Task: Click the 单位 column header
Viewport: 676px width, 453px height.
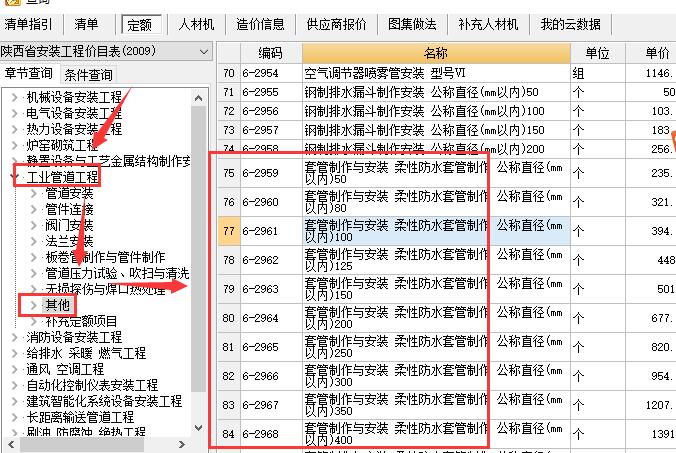Action: [598, 53]
